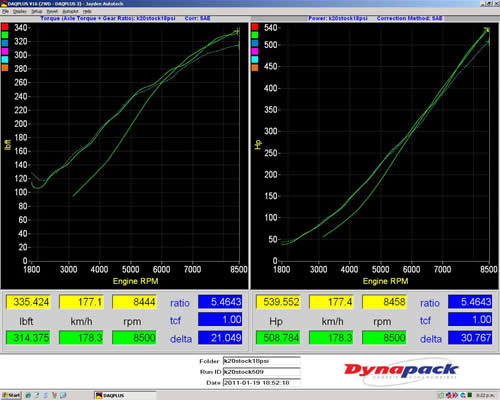Click green 178.3 km/h in torque panel
Screen dimensions: 500x400
(81, 338)
